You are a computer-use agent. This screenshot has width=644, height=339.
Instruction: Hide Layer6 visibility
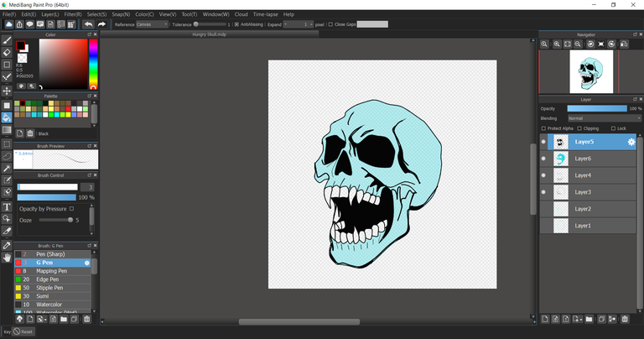pos(543,159)
